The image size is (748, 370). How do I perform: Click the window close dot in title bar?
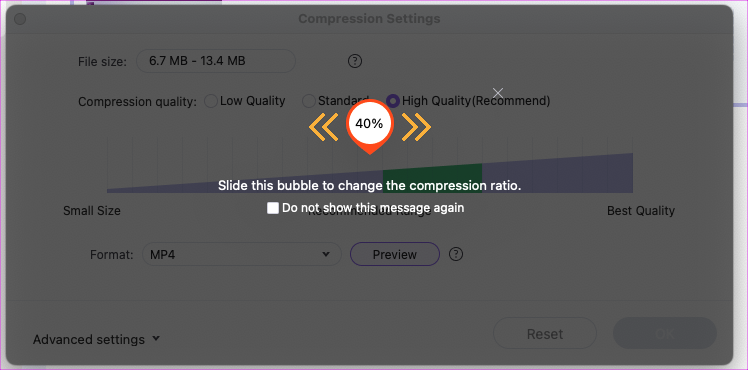[20, 19]
